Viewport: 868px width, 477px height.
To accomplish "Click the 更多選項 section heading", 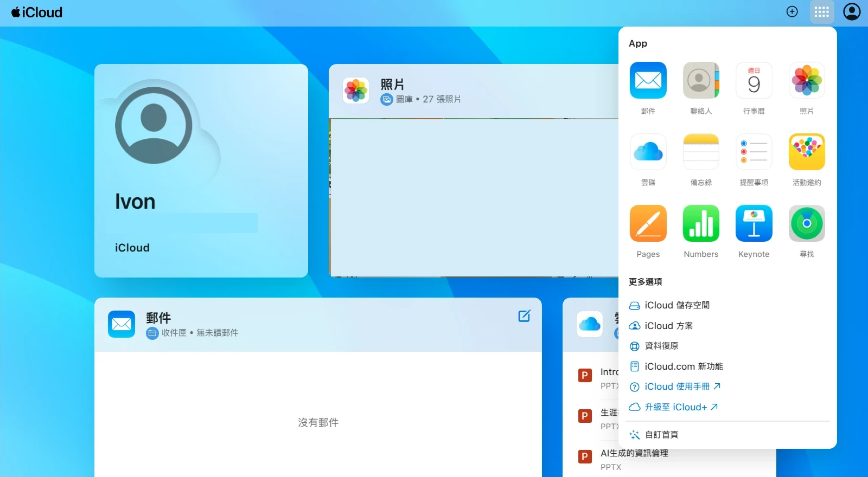I will (x=645, y=282).
